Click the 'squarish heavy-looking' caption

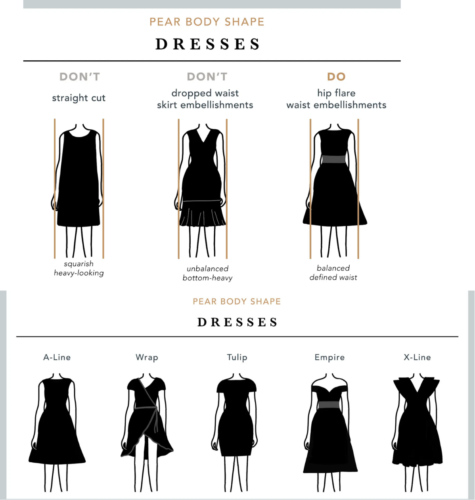point(79,268)
